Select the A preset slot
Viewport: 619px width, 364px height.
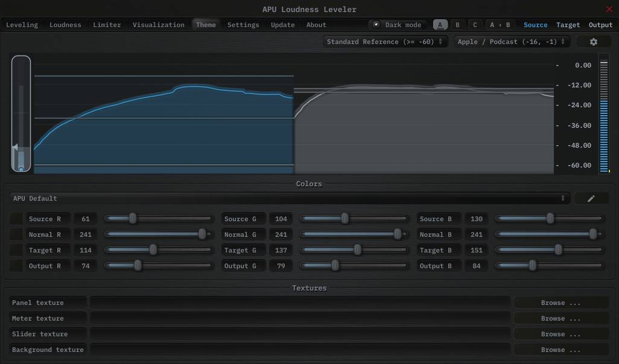coord(440,25)
